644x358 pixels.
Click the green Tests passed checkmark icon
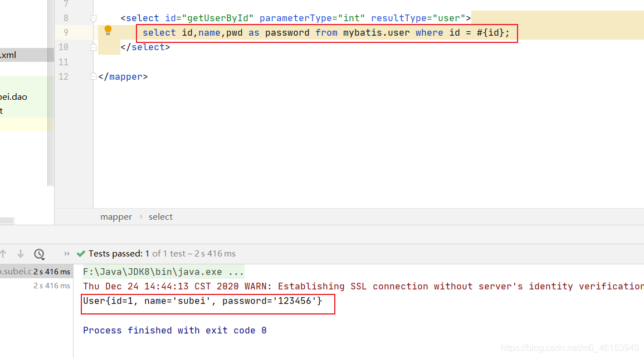click(81, 254)
